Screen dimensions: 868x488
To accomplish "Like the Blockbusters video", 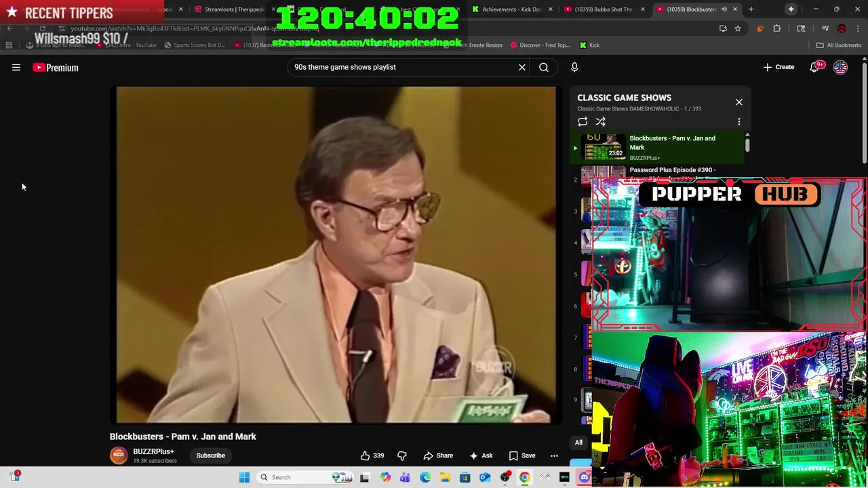I will tap(372, 455).
